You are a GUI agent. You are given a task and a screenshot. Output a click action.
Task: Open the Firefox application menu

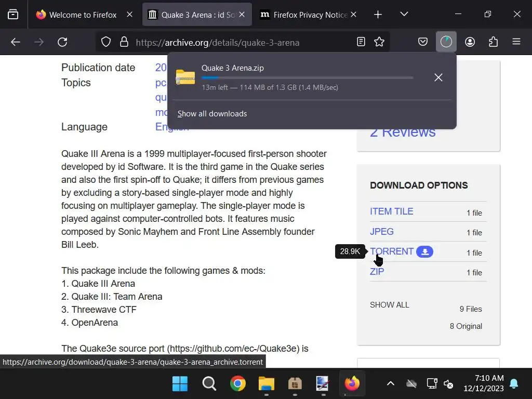coord(516,42)
